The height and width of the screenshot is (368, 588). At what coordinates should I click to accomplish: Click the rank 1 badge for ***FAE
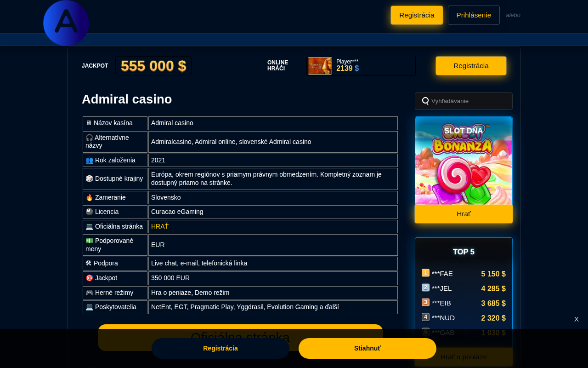point(425,273)
